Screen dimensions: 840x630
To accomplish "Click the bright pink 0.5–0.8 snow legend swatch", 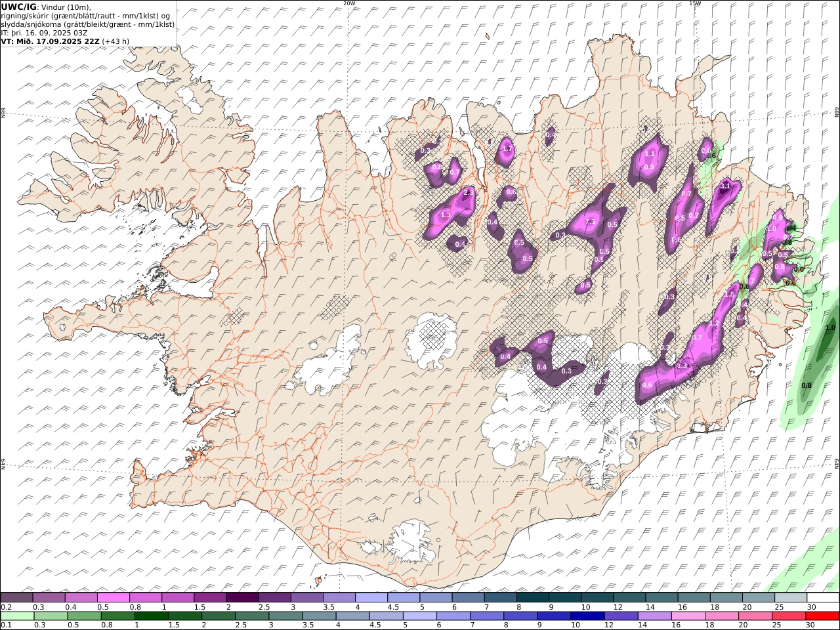I will [x=113, y=598].
